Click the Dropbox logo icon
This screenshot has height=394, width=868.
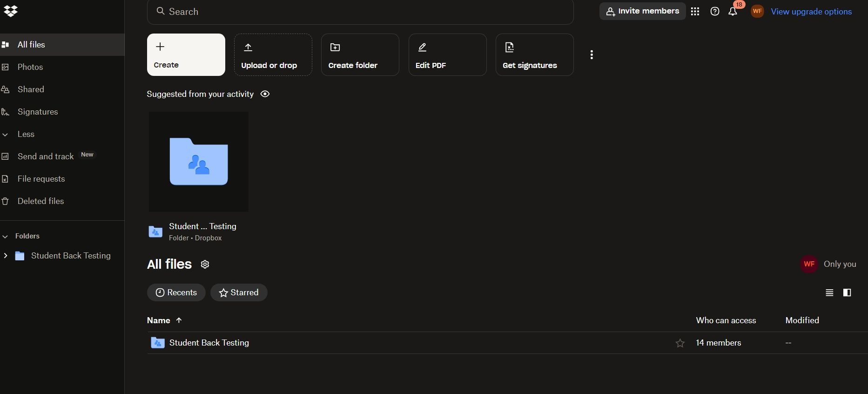(10, 11)
